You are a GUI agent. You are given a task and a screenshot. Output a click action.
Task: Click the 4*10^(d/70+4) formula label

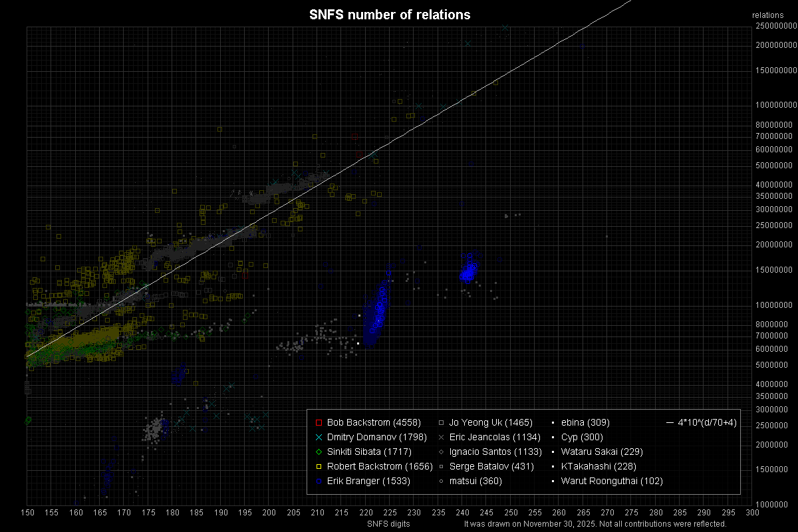click(707, 422)
